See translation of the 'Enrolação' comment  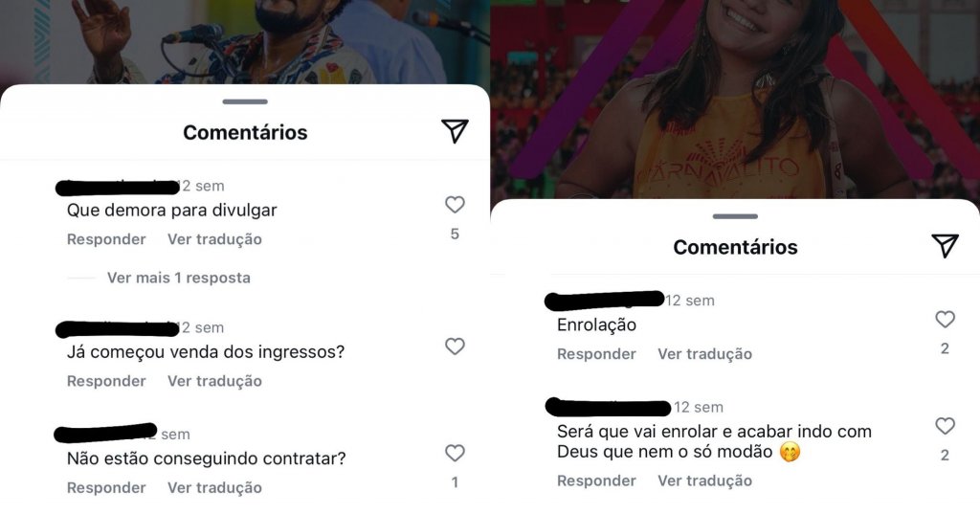pos(704,354)
